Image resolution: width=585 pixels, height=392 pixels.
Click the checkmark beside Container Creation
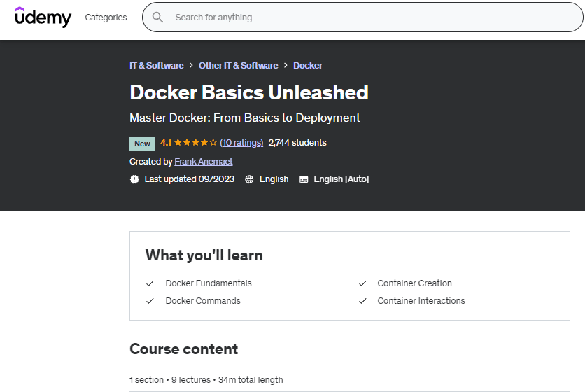(362, 283)
